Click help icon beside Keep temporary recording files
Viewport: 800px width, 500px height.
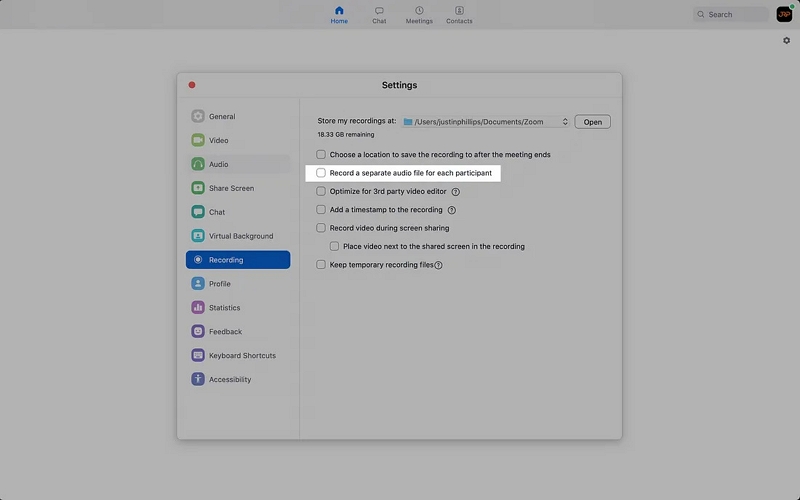click(438, 265)
